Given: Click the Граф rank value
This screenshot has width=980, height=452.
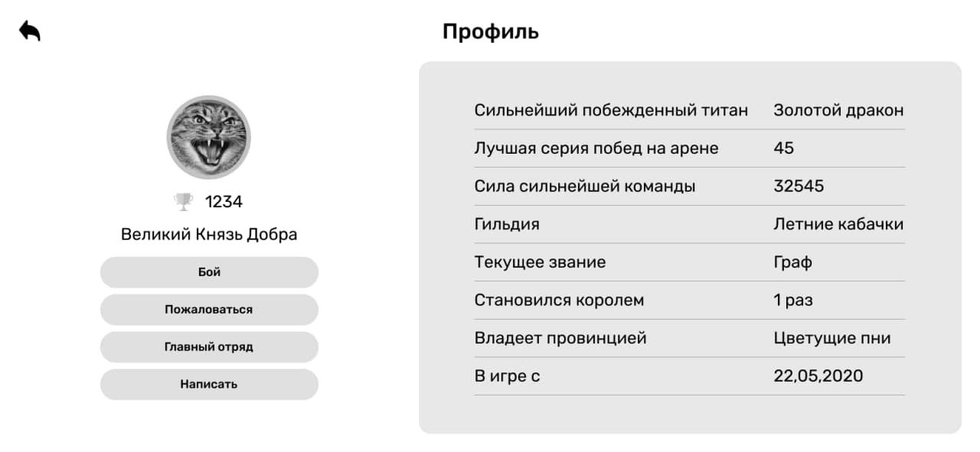Looking at the screenshot, I should (x=792, y=262).
